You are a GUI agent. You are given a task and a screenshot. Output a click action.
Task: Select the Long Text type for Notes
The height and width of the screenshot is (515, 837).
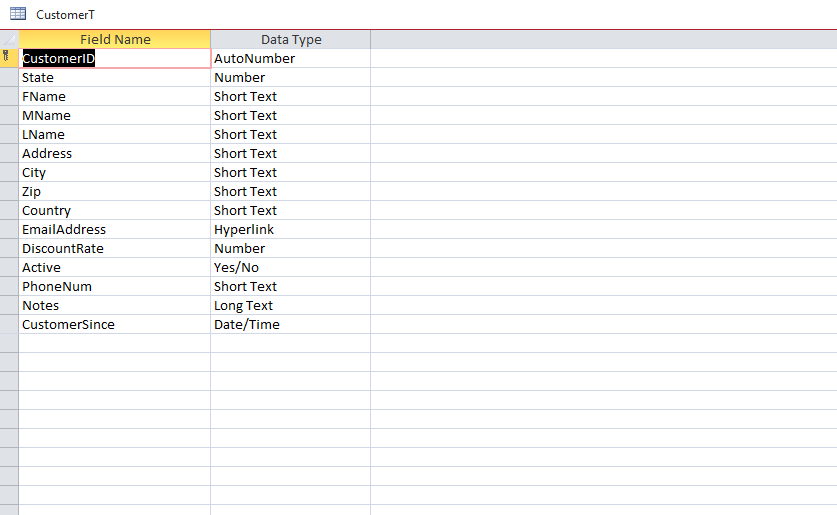(x=291, y=305)
